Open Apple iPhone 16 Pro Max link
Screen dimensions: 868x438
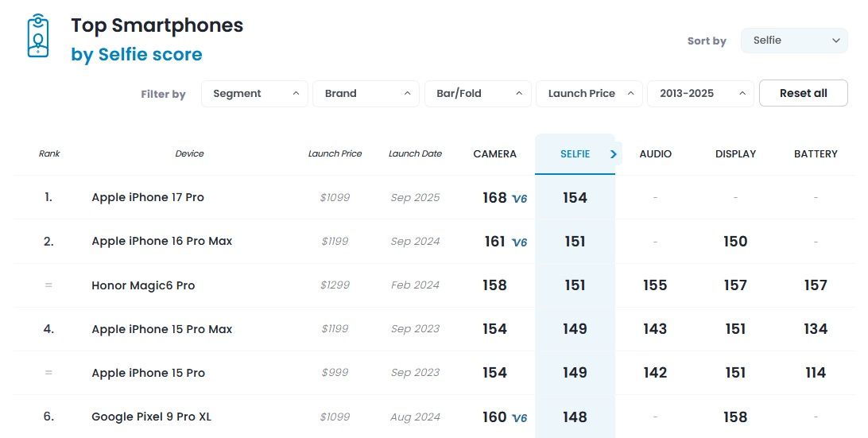coord(161,241)
